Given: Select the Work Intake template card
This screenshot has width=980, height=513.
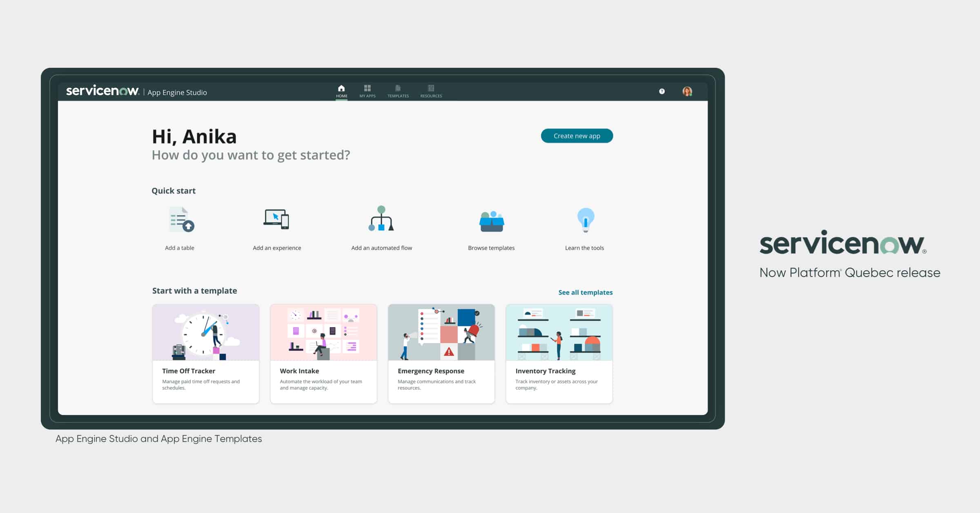Looking at the screenshot, I should tap(323, 353).
